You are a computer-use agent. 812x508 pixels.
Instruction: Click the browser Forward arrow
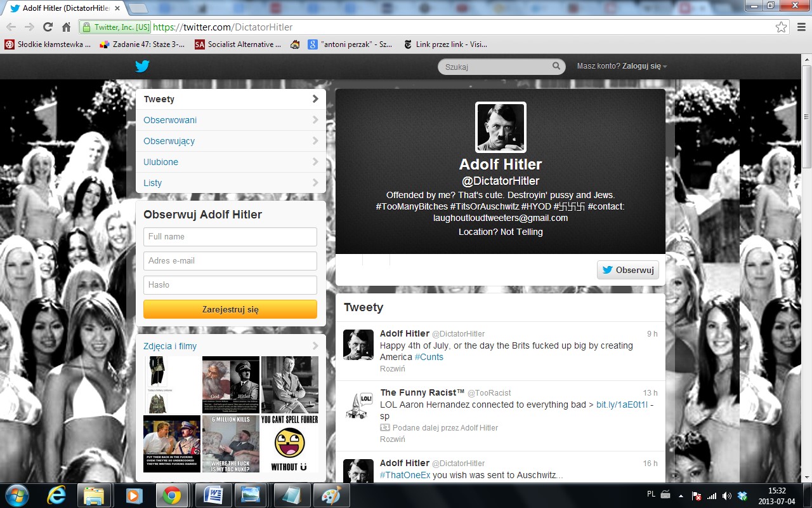pyautogui.click(x=29, y=27)
